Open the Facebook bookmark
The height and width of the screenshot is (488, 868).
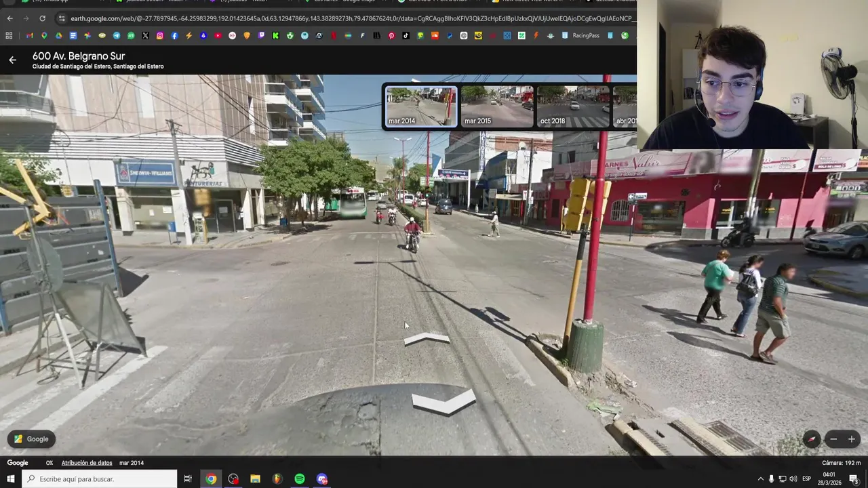(x=174, y=35)
